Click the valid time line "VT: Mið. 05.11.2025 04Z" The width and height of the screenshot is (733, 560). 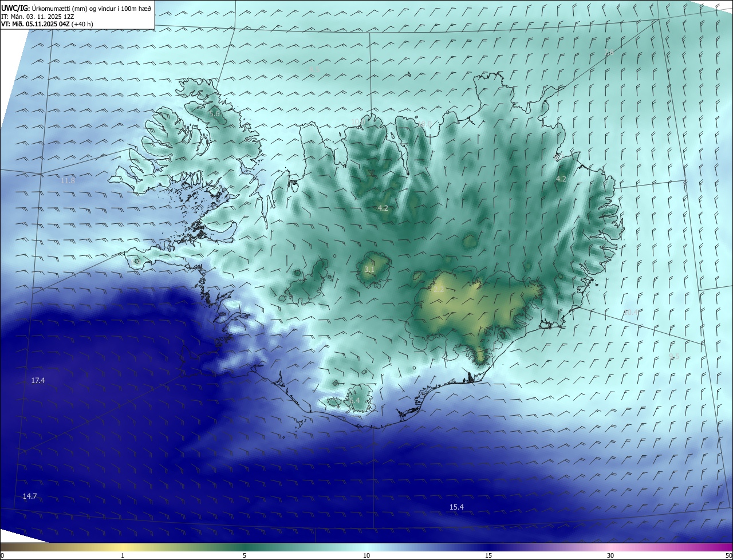coord(35,24)
